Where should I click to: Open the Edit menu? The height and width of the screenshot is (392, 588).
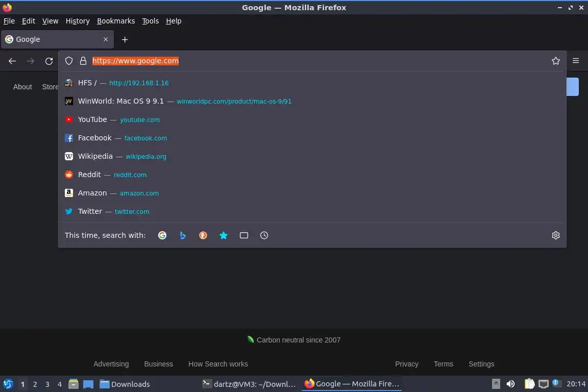[29, 21]
